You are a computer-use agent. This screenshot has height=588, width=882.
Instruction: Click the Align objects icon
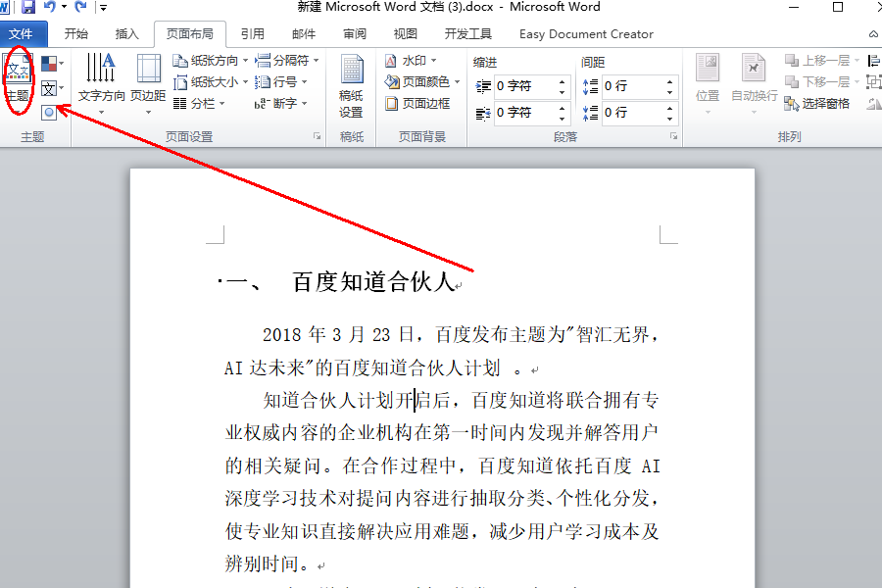tap(873, 60)
